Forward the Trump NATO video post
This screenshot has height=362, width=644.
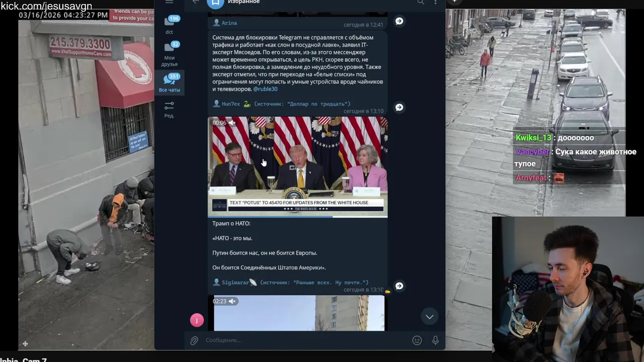point(399,286)
